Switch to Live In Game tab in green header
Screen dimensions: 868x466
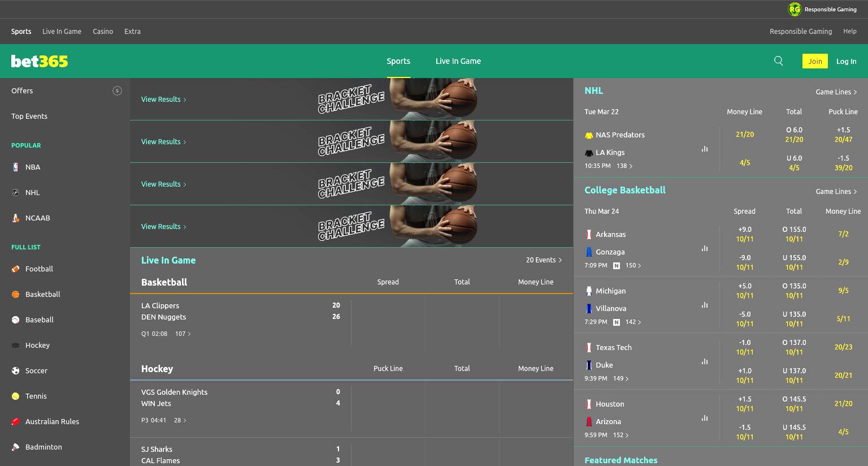458,61
